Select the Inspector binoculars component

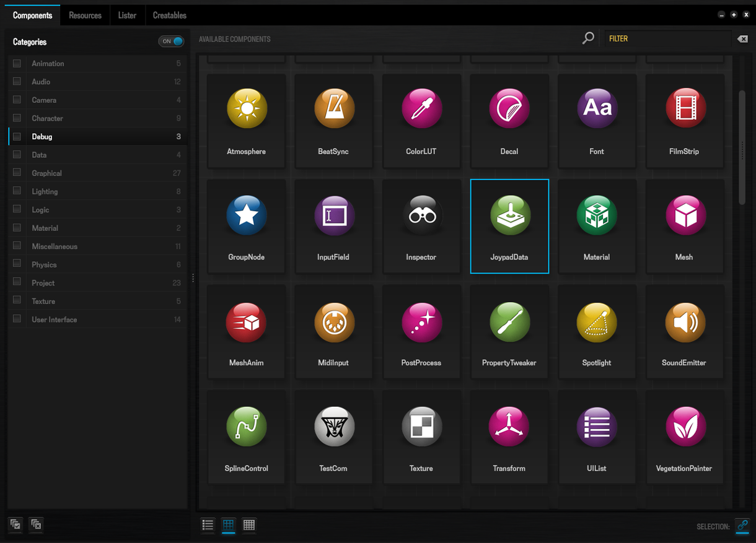point(421,215)
